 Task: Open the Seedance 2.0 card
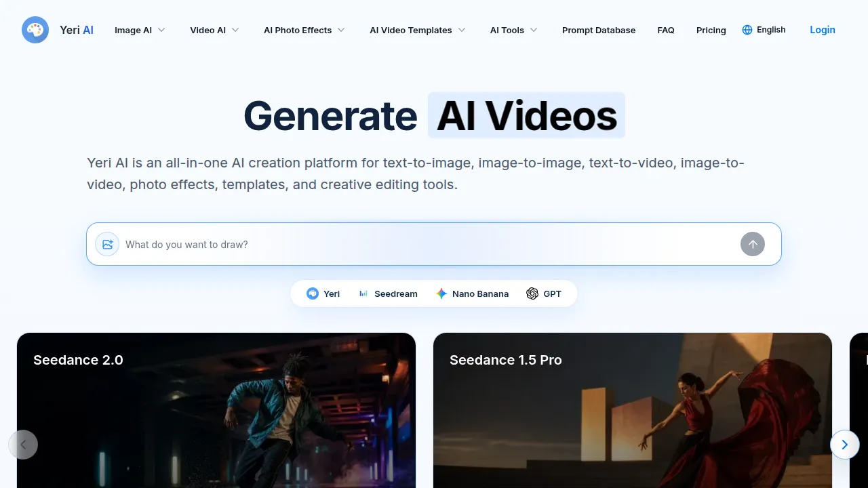tap(216, 410)
